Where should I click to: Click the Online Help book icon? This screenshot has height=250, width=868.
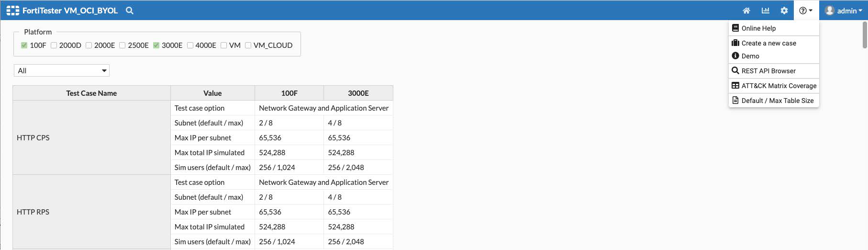click(735, 28)
